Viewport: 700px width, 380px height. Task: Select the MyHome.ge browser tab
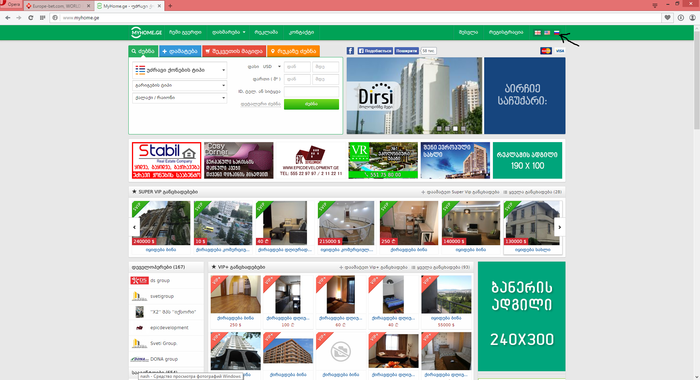(129, 6)
